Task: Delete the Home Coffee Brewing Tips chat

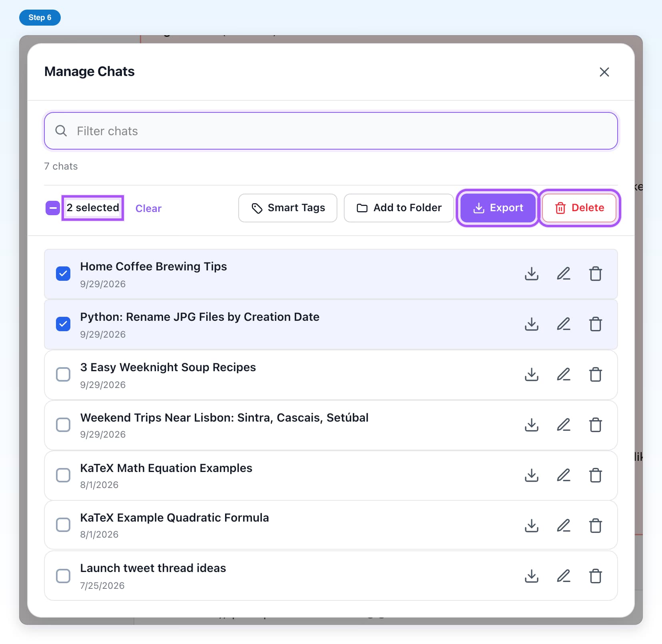Action: pos(596,274)
